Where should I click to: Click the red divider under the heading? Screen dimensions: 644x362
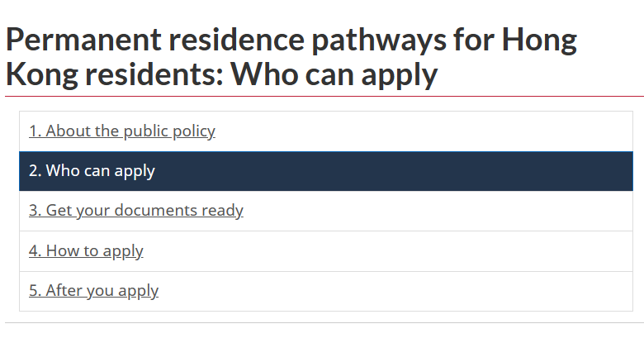[324, 97]
